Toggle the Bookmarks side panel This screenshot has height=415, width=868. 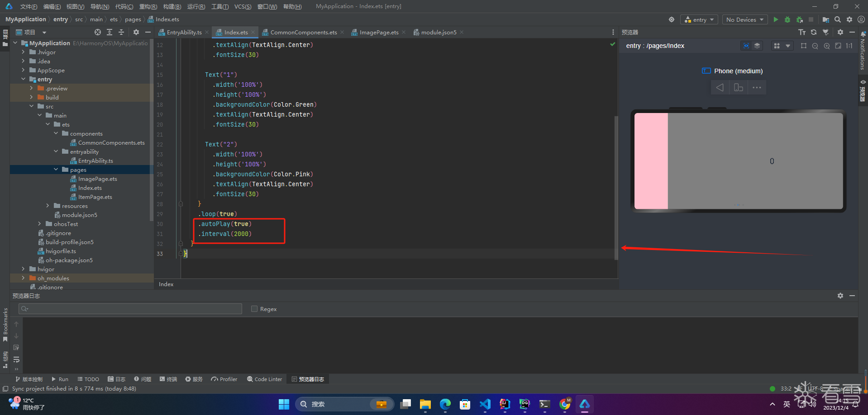(x=5, y=325)
